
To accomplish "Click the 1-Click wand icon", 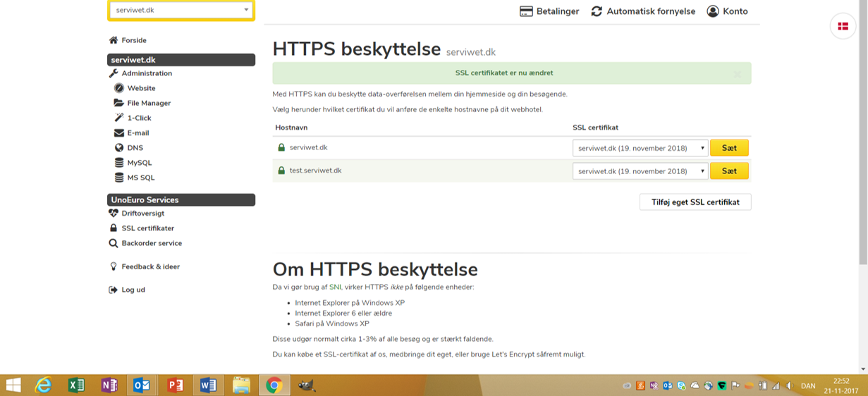I will click(119, 118).
